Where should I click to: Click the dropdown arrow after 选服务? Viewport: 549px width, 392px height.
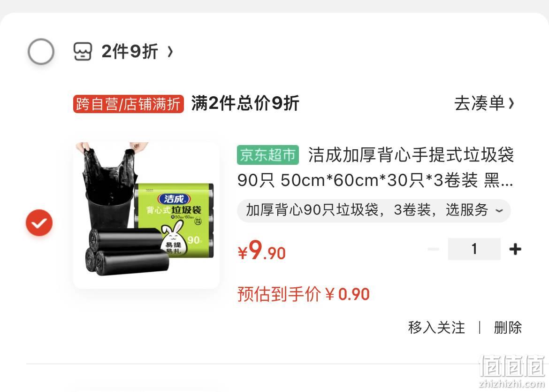pos(499,210)
